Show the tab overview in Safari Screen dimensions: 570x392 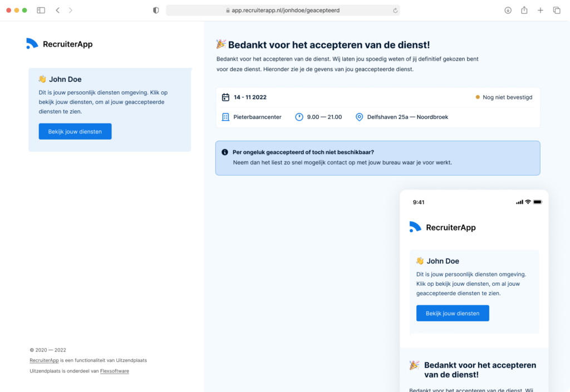click(556, 11)
